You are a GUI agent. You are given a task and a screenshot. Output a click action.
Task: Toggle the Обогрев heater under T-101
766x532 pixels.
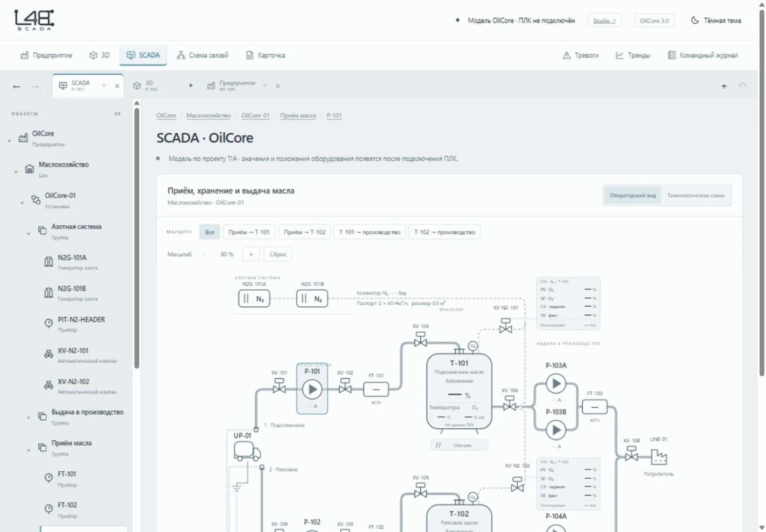click(x=460, y=445)
